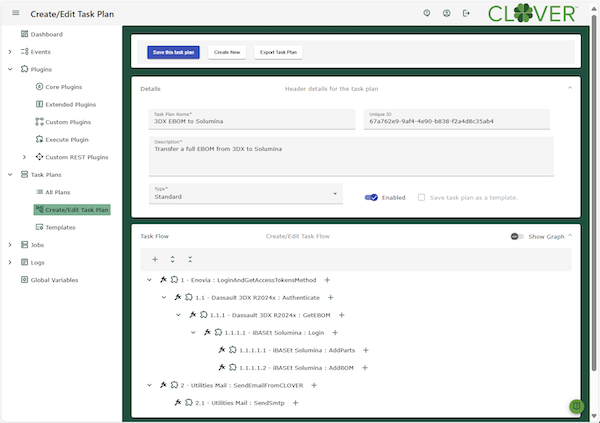The height and width of the screenshot is (423, 600).
Task: Click plugin puzzle icon of AddParts row
Action: (233, 350)
